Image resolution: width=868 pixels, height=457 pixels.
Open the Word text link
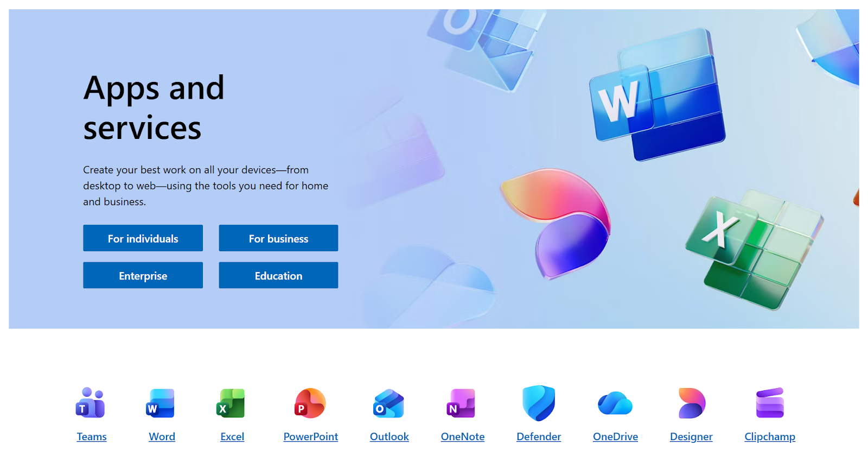click(162, 437)
